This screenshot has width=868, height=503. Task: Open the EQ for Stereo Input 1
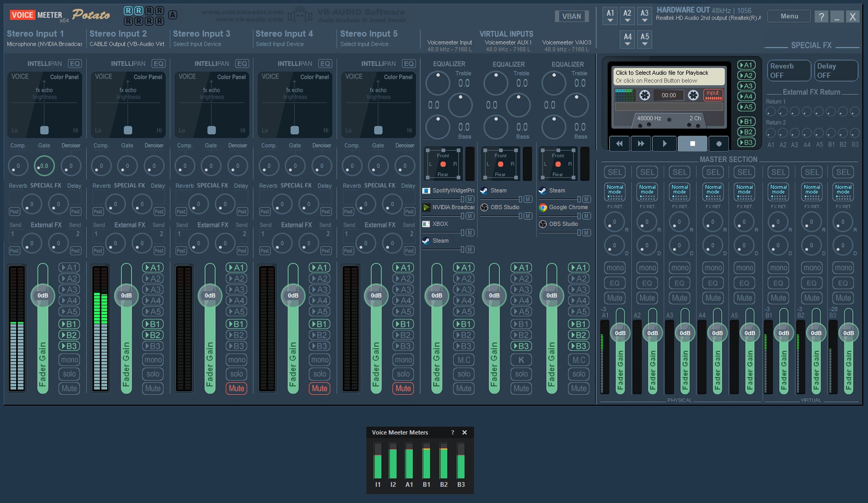pyautogui.click(x=75, y=64)
